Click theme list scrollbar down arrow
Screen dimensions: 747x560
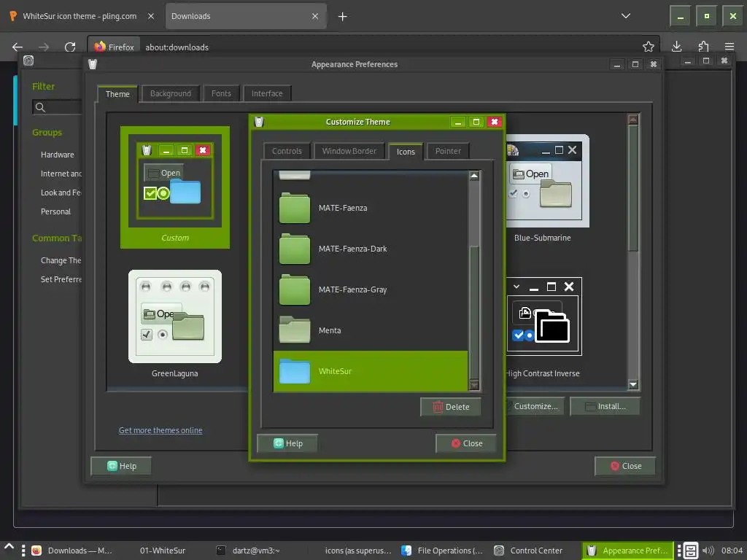click(633, 384)
